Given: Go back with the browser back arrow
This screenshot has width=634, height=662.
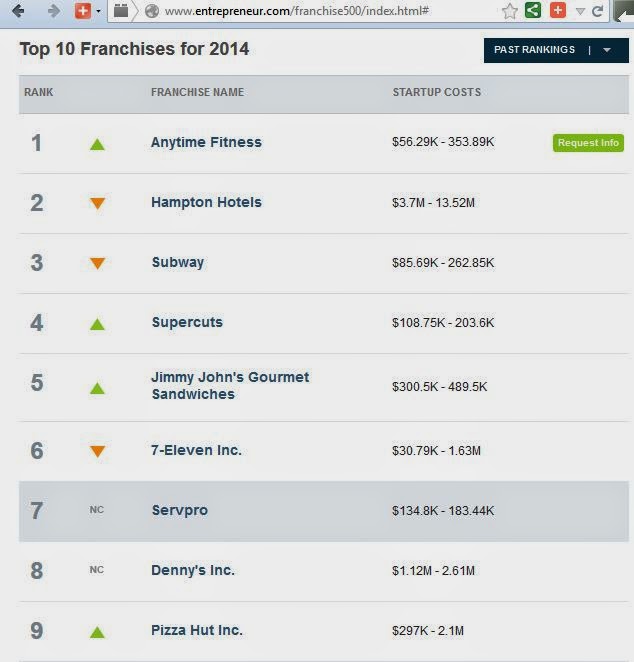Looking at the screenshot, I should [19, 11].
